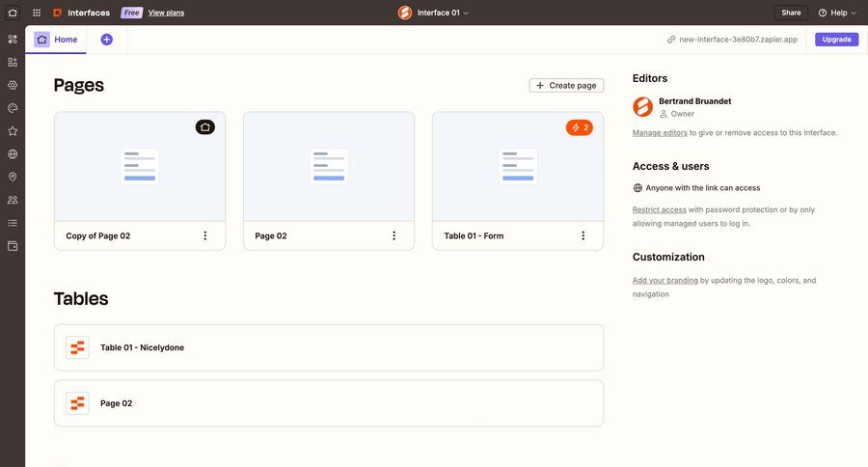Click the Share button
The width and height of the screenshot is (868, 467).
click(x=791, y=13)
